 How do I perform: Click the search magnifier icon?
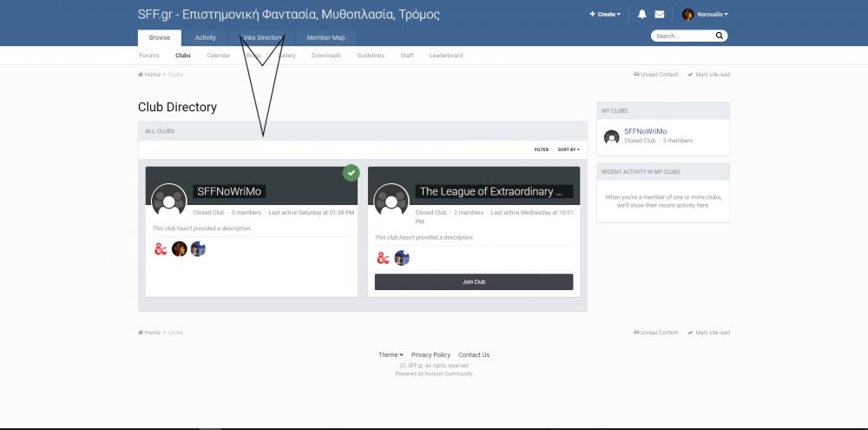(x=719, y=36)
